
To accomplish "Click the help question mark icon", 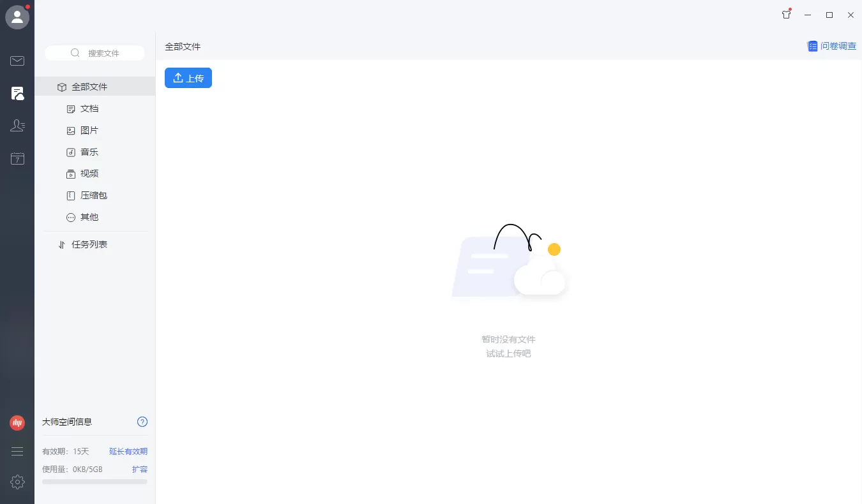I will tap(142, 422).
